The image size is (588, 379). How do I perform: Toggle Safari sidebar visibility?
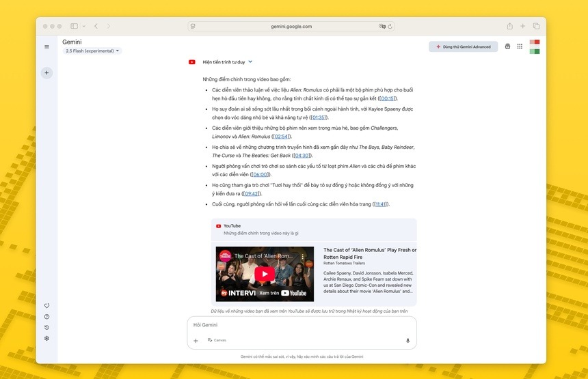(x=74, y=26)
